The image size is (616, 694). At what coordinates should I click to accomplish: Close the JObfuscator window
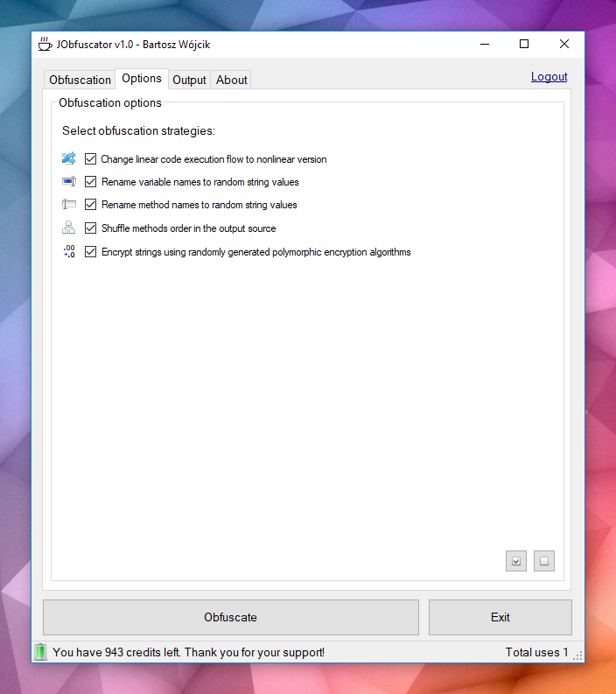coord(564,44)
